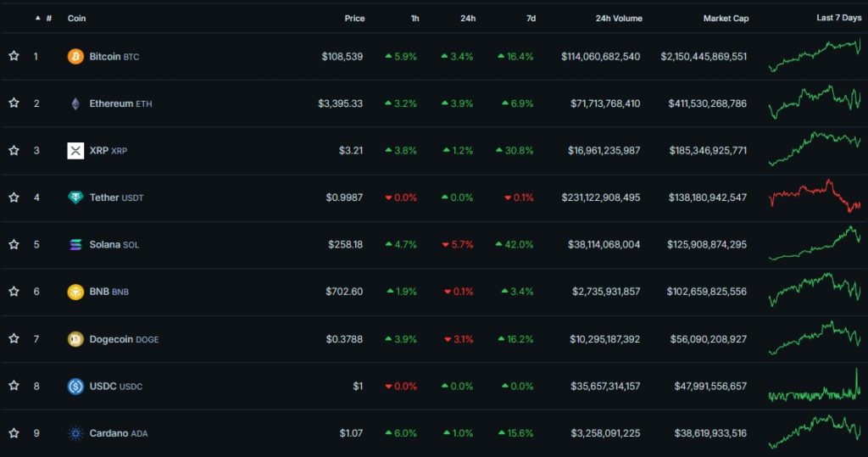Viewport: 868px width, 457px height.
Task: Star the USDC row
Action: (14, 386)
